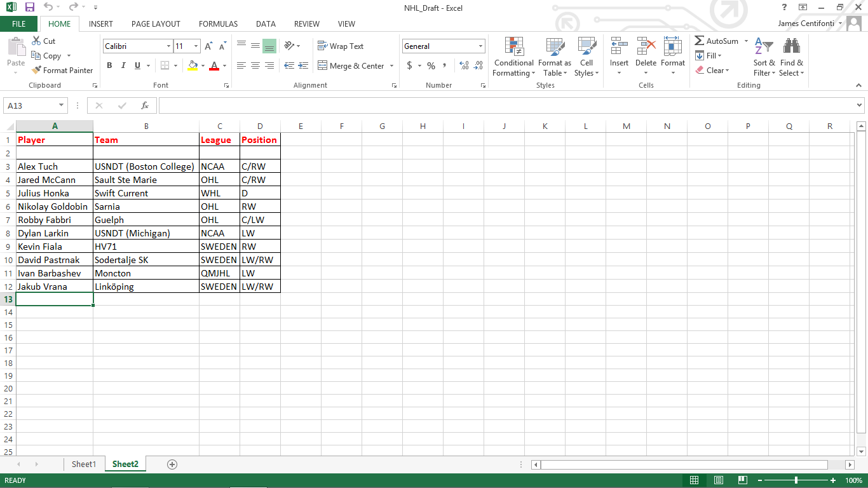Expand the Name Box dropdown for A13
This screenshot has width=868, height=488.
click(x=62, y=105)
